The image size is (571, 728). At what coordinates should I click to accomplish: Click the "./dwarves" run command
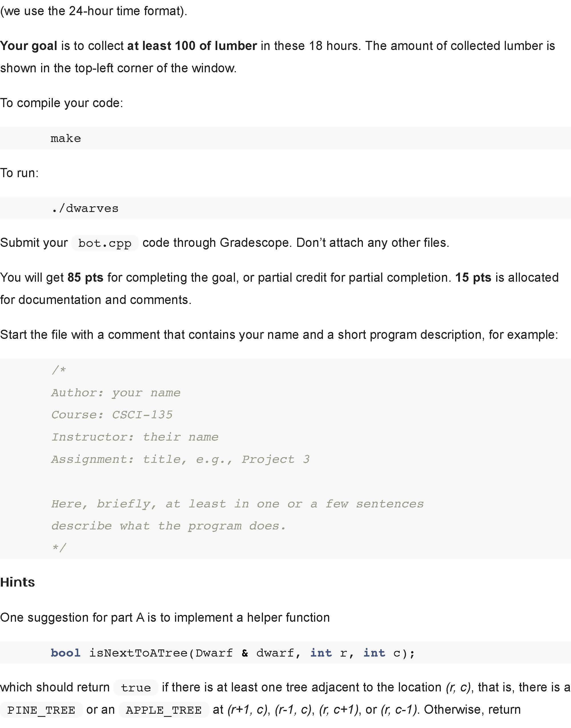click(x=85, y=209)
